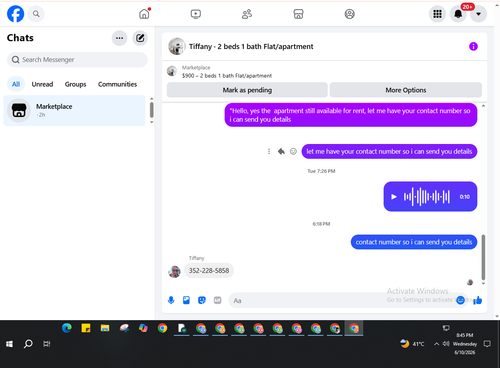This screenshot has height=368, width=500.
Task: Start a new message with compose icon
Action: tap(140, 38)
